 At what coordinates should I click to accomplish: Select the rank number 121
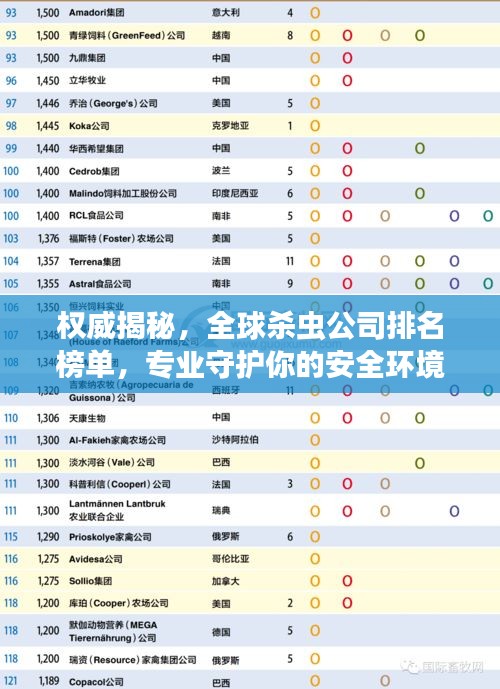tap(11, 682)
